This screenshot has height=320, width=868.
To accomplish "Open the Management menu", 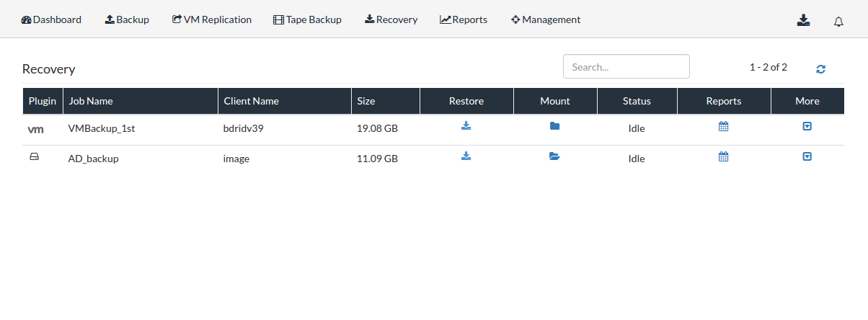I will (x=546, y=19).
